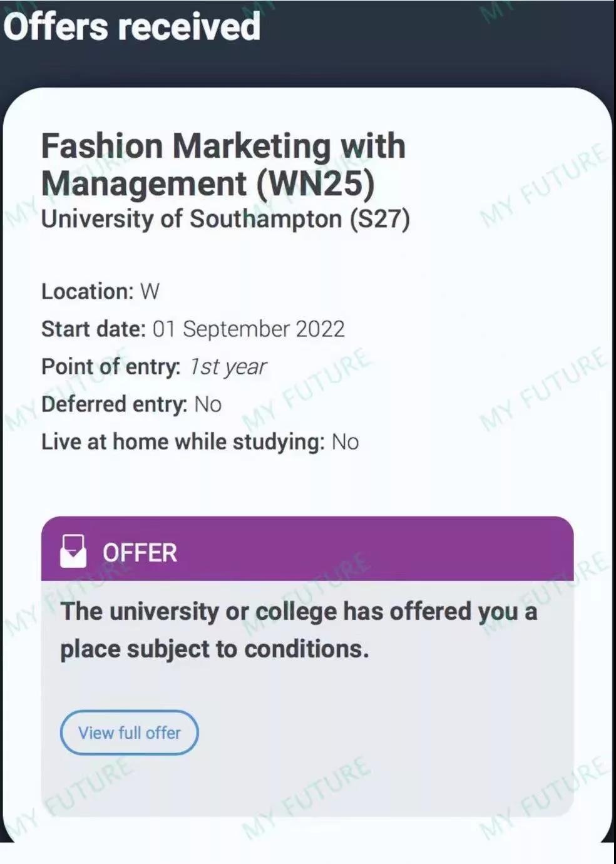Select the purple OFFER header bar
The image size is (616, 864).
(x=307, y=548)
